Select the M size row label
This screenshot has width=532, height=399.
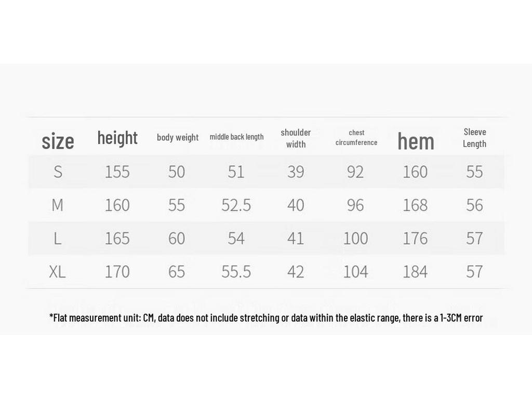pos(57,205)
